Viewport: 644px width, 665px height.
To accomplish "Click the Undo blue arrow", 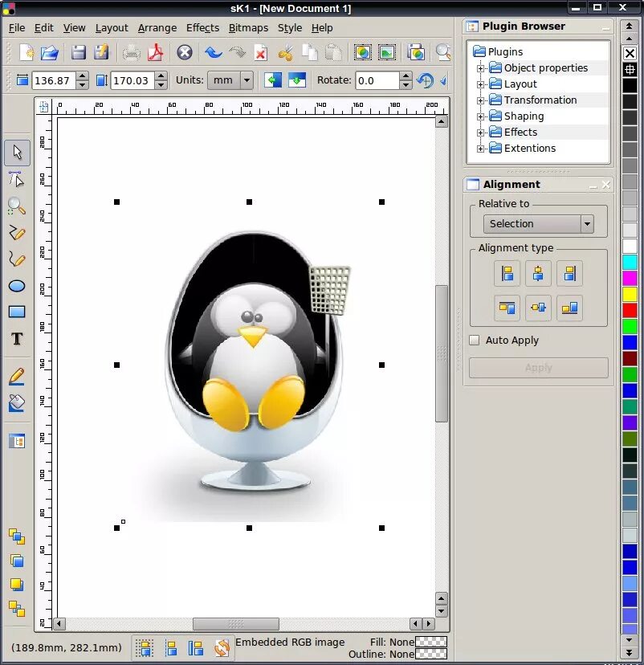I will coord(214,52).
